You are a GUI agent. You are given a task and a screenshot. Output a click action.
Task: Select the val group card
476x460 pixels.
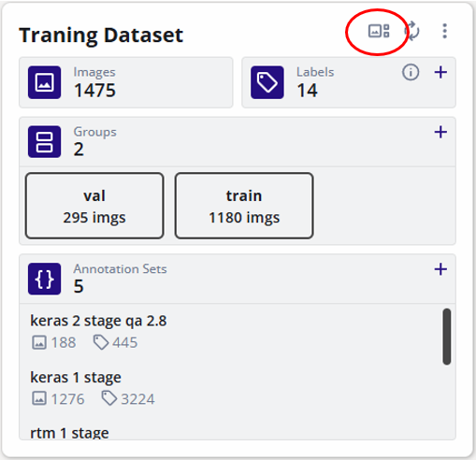pyautogui.click(x=94, y=206)
